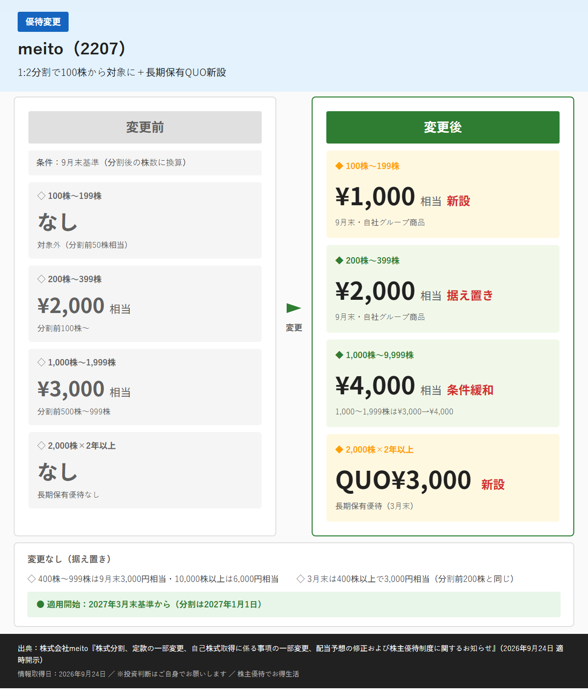Click orange diamond beside 100株〜199株 in 変更後
This screenshot has height=700, width=588.
click(x=339, y=166)
